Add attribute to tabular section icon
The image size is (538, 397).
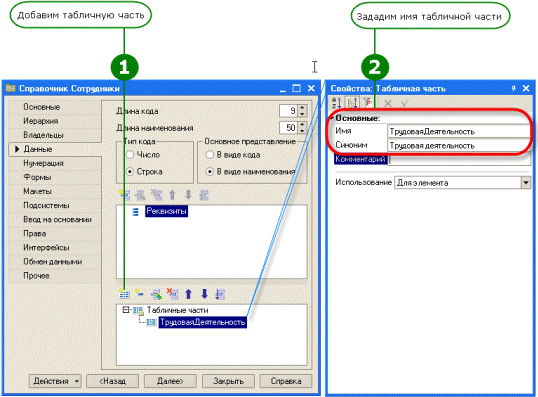pos(139,293)
